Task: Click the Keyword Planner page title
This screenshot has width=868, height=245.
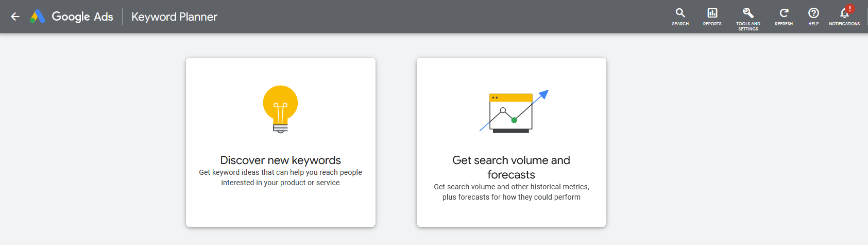Action: click(x=174, y=17)
